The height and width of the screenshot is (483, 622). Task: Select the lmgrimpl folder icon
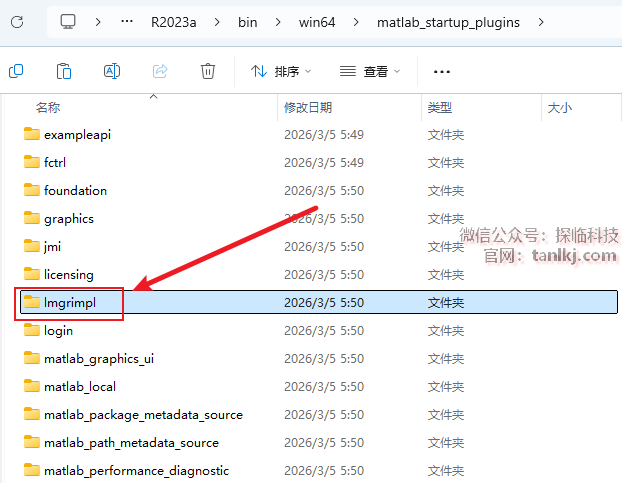click(x=31, y=302)
